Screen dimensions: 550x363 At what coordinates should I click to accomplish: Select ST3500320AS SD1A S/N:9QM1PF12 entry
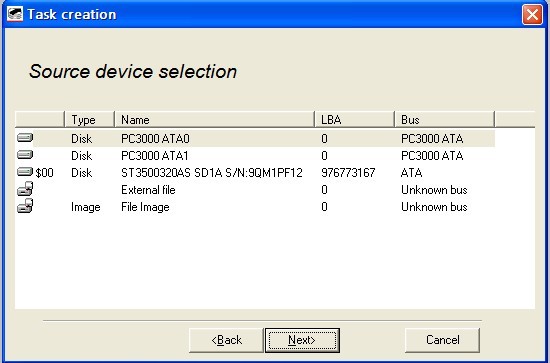coord(212,173)
